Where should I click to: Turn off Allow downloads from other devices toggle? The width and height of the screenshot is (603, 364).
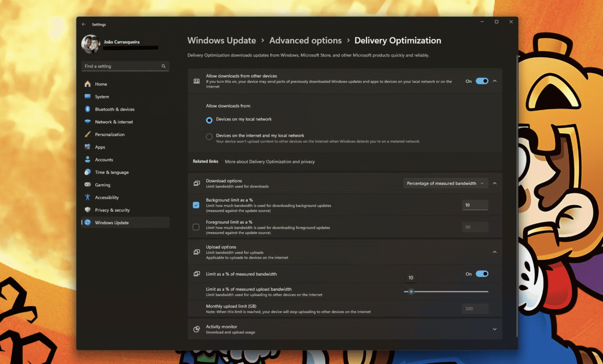click(482, 81)
